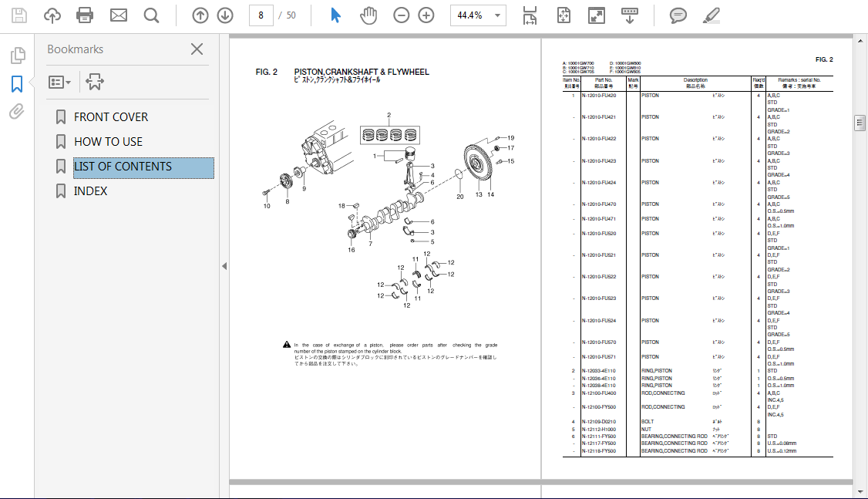Image resolution: width=868 pixels, height=499 pixels.
Task: Click the add new bookmark icon
Action: [x=95, y=82]
